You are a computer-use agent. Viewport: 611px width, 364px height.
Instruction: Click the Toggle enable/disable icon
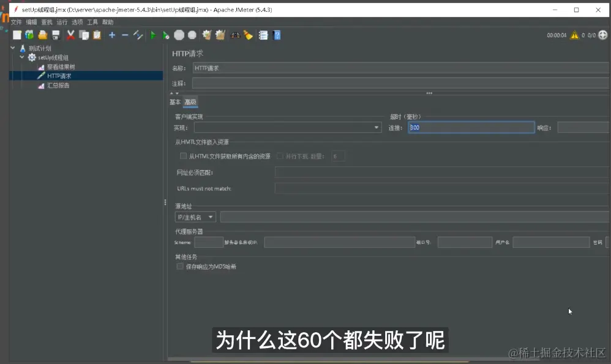[x=138, y=35]
